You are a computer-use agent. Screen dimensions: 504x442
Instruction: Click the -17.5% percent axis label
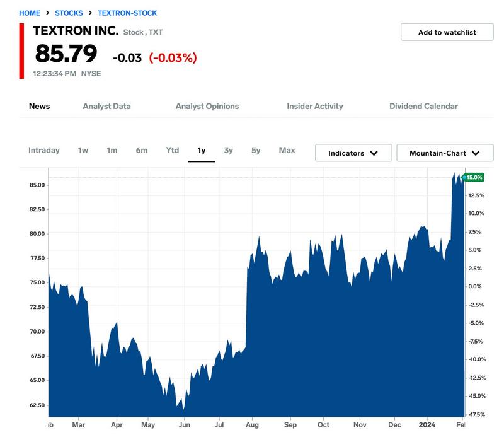pos(477,414)
